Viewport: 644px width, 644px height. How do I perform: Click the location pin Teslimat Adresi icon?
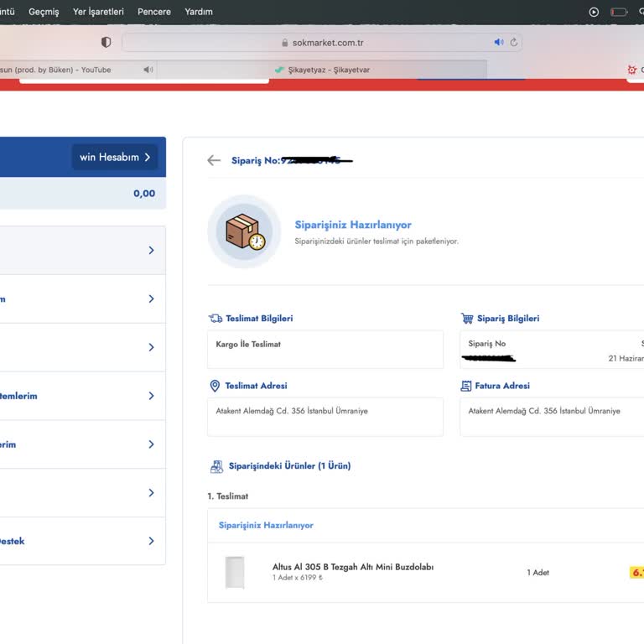pos(215,386)
